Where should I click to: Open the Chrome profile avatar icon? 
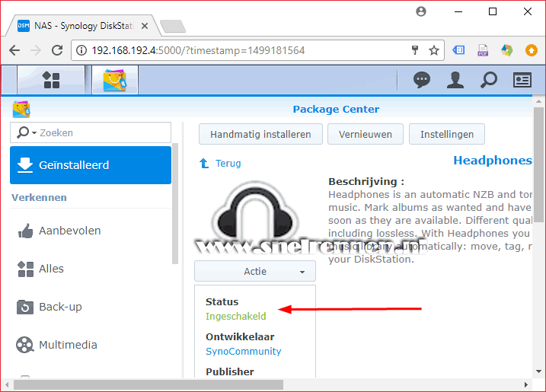pyautogui.click(x=421, y=11)
